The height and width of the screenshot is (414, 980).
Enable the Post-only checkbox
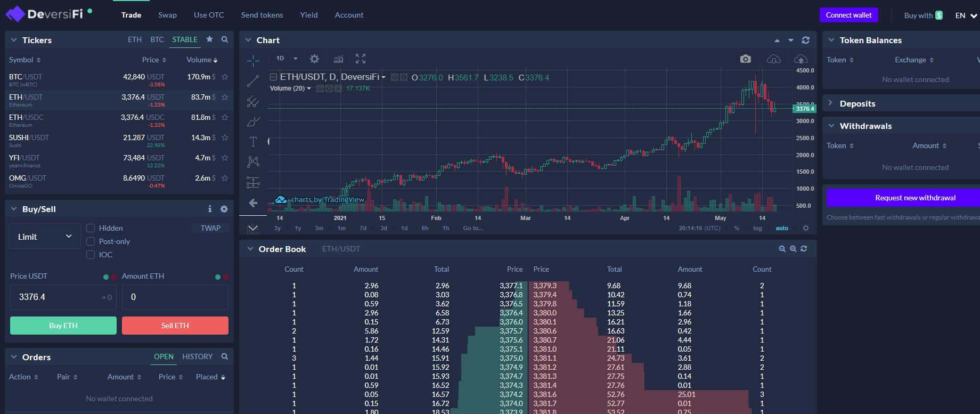[x=91, y=241]
